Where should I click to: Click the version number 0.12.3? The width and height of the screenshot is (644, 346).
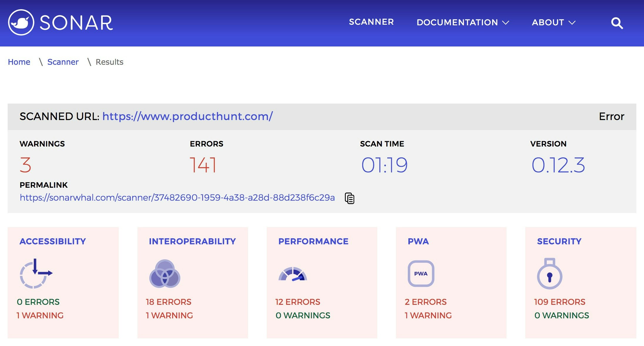click(558, 165)
